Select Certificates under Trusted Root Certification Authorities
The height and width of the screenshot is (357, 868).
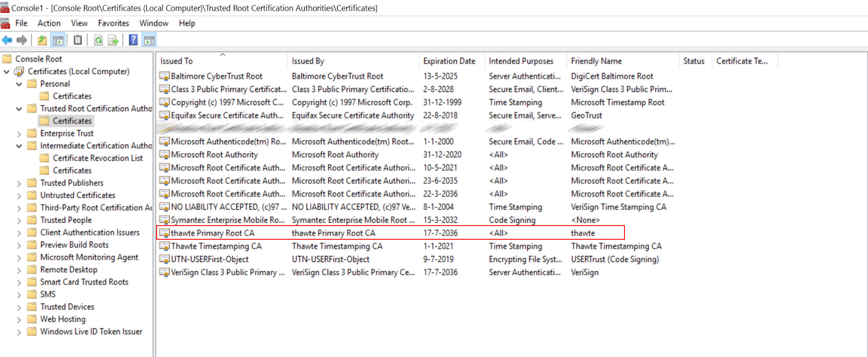(x=72, y=121)
